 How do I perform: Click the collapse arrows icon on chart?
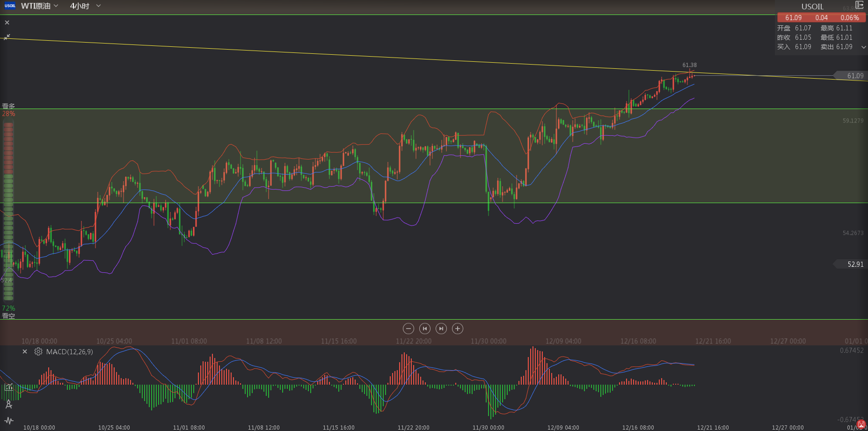pyautogui.click(x=7, y=37)
